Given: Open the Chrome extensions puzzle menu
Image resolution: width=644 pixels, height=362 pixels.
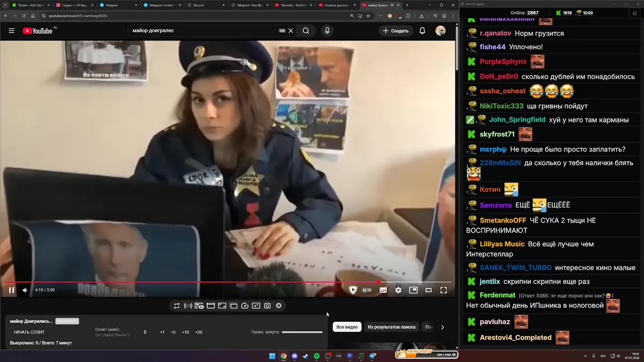Looking at the screenshot, I should (408, 16).
